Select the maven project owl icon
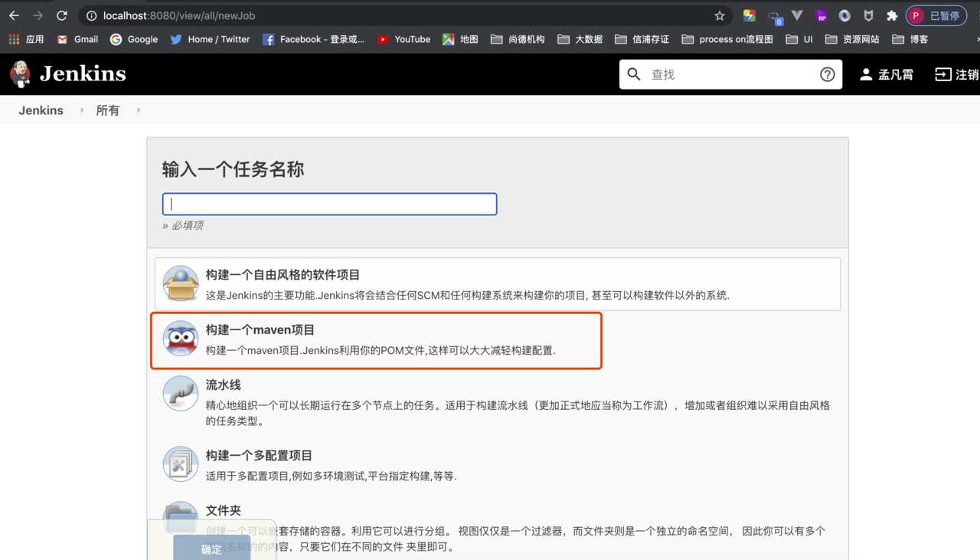This screenshot has width=980, height=560. pyautogui.click(x=181, y=339)
